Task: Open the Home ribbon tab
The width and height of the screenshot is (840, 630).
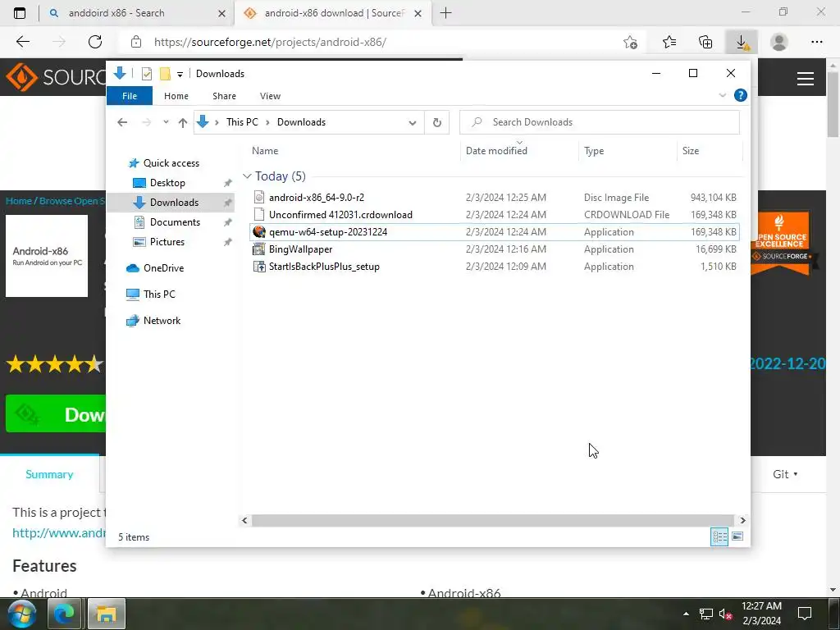Action: tap(176, 96)
